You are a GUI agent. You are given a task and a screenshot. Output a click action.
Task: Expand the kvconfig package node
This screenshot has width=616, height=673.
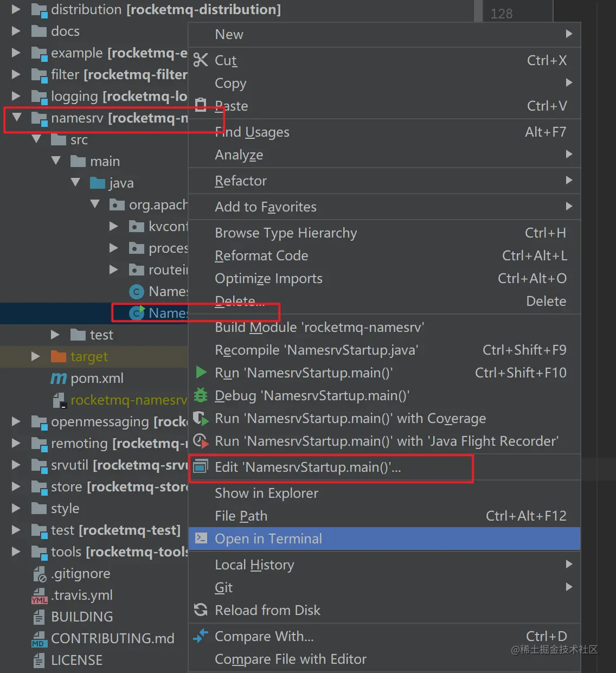point(113,226)
